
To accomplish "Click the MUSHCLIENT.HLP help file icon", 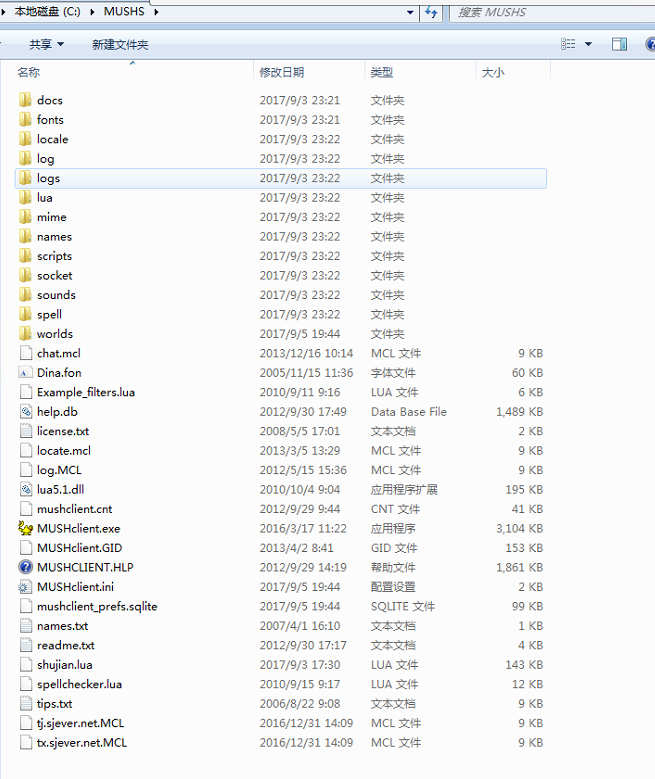I will [25, 567].
